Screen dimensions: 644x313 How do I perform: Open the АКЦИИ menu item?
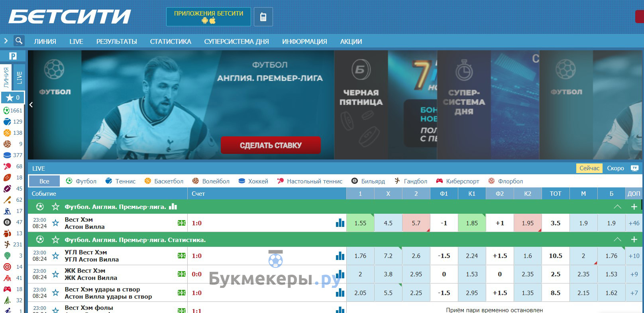click(351, 41)
